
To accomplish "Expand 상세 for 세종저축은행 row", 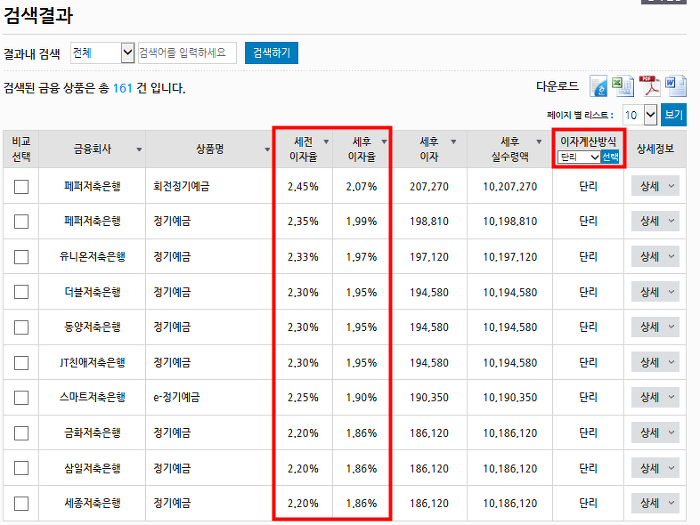I will 655,503.
